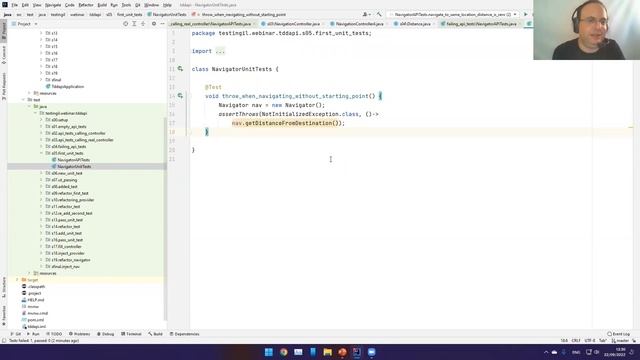Open the Debug tool window button

(106, 334)
